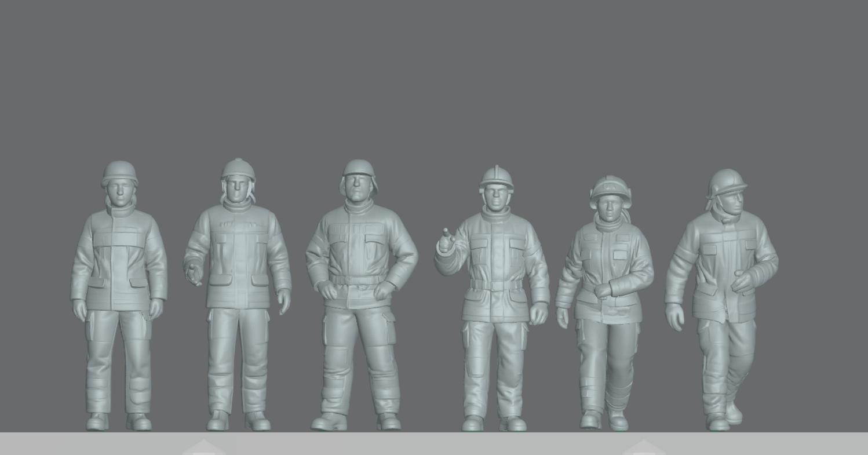Select the leftmost firefighter with arms down
This screenshot has height=455, width=868.
coord(119,296)
